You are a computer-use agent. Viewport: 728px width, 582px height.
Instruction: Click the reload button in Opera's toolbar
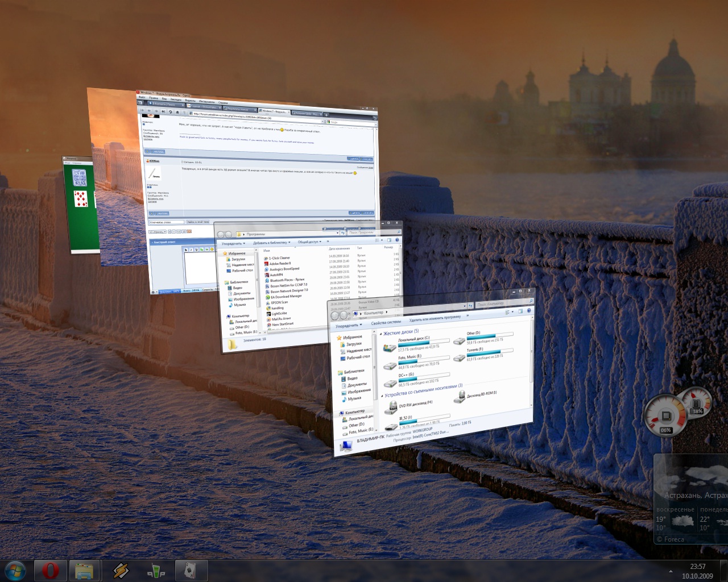point(170,111)
